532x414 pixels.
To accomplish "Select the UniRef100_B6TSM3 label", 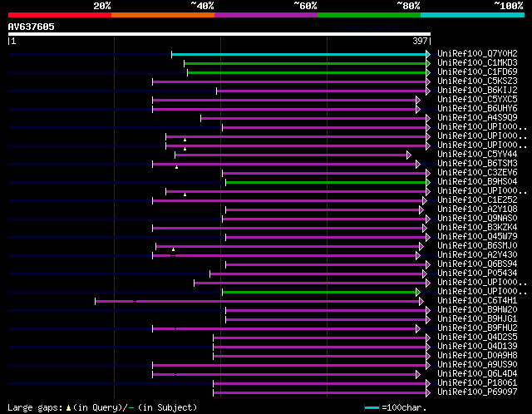I will click(x=477, y=164).
